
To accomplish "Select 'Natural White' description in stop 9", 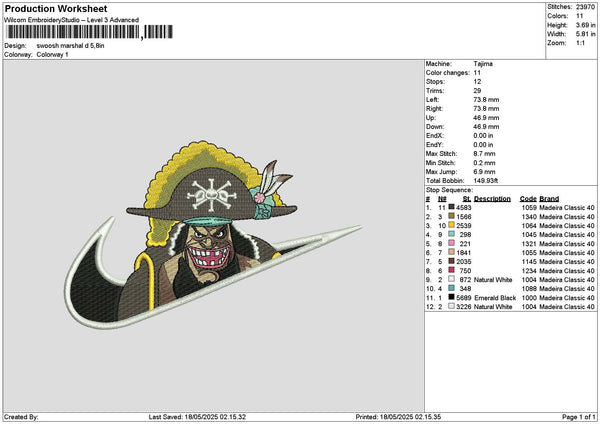I will pyautogui.click(x=493, y=280).
